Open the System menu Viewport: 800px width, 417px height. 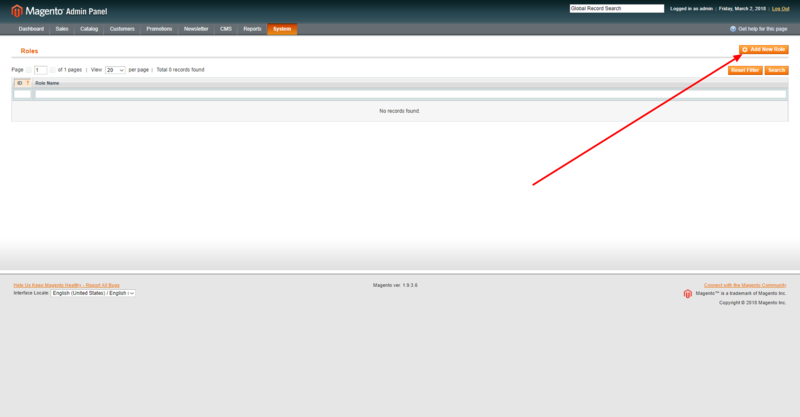pyautogui.click(x=282, y=29)
